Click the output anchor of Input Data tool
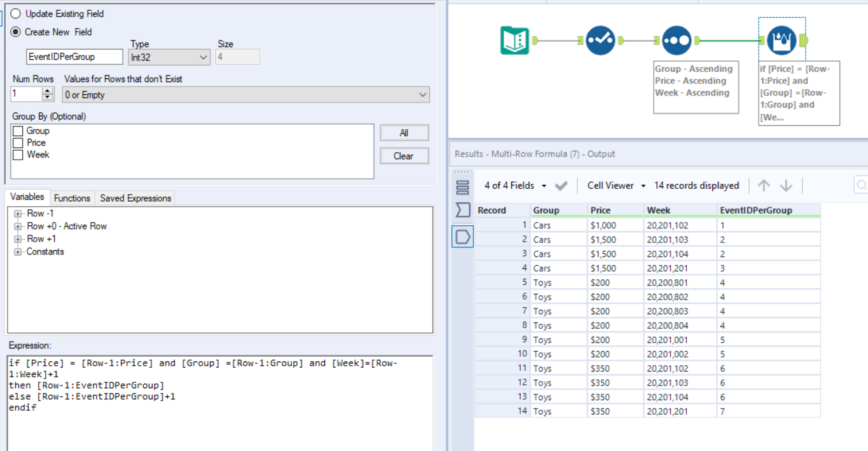868x451 pixels. click(535, 41)
